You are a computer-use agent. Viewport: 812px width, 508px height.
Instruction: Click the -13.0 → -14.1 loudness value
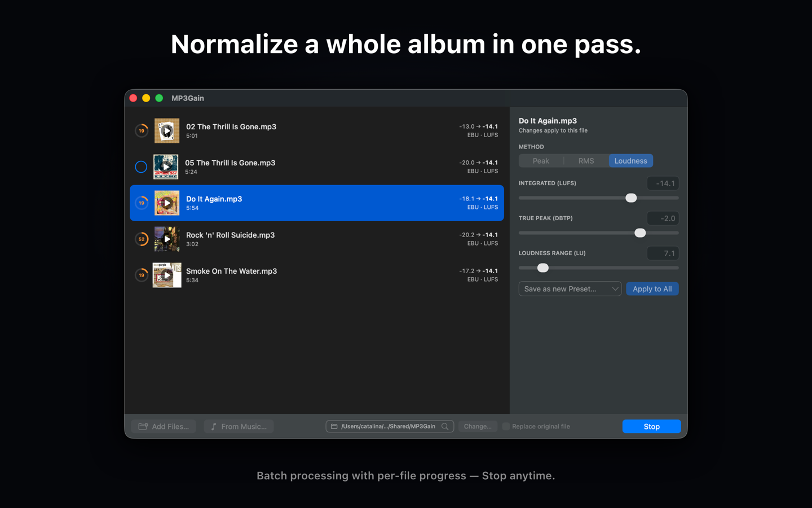click(479, 126)
